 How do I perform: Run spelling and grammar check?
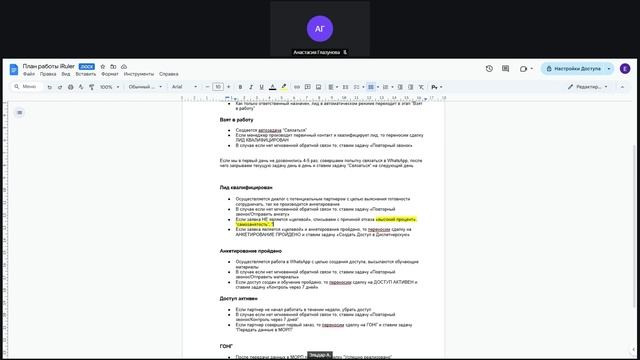click(x=81, y=87)
